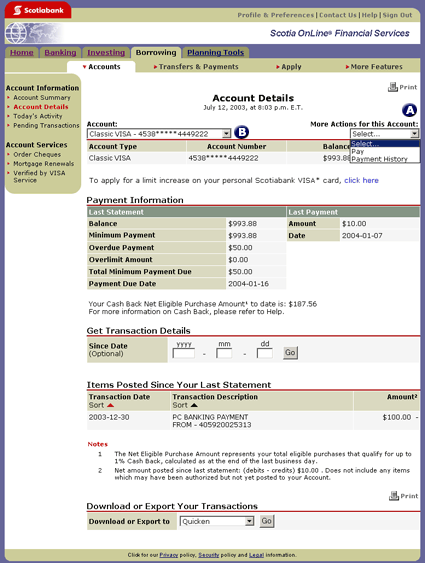Viewport: 425px width, 563px height.
Task: Click the Payment Due Date value 2004-01-16
Action: [248, 284]
